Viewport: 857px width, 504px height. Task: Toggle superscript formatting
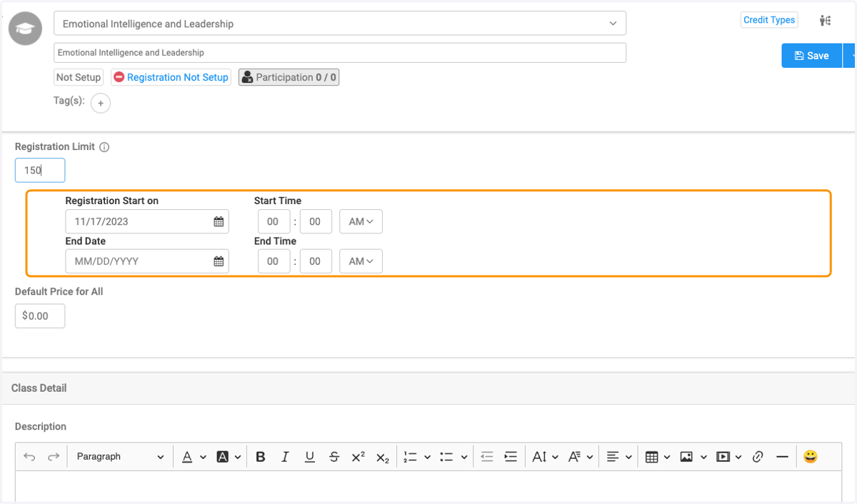click(x=359, y=457)
